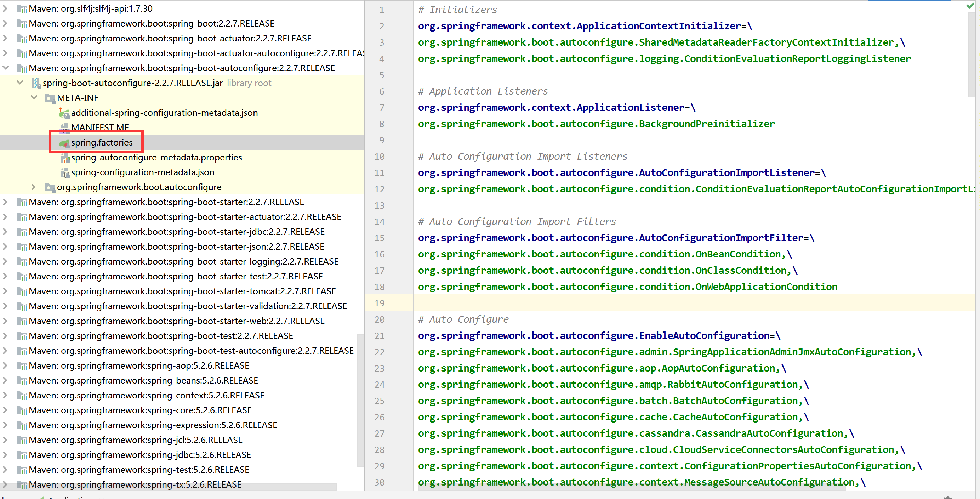Click RabbitAutoConfiguration on line 24
Image resolution: width=980 pixels, height=499 pixels.
(x=732, y=385)
